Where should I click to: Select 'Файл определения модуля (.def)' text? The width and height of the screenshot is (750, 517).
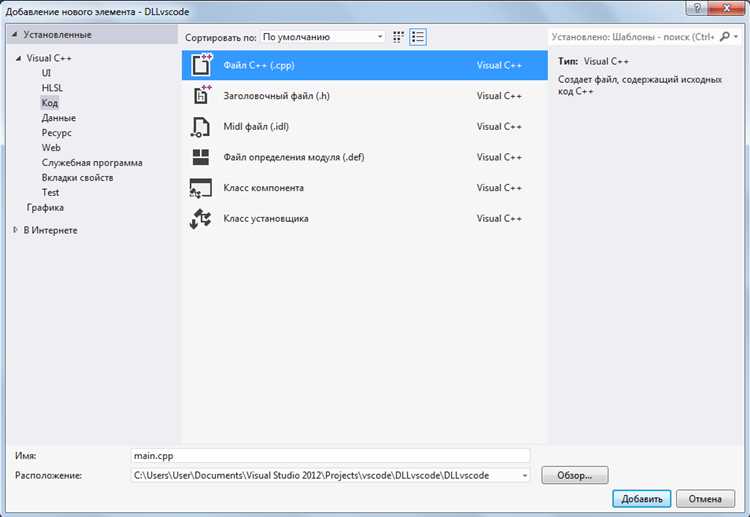[294, 157]
